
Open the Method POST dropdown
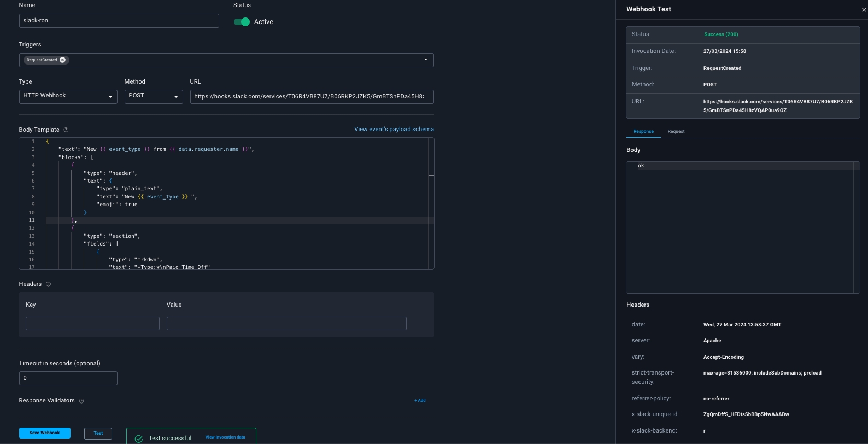pyautogui.click(x=154, y=97)
